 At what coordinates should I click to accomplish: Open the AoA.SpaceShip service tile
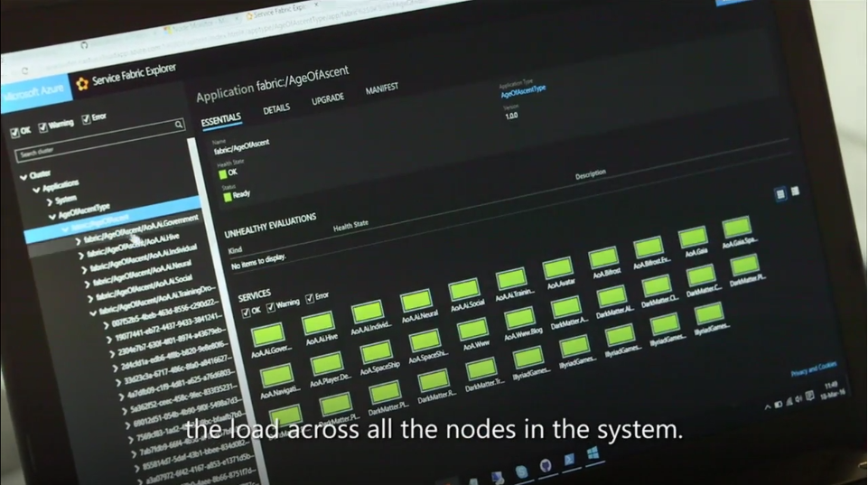pos(377,352)
